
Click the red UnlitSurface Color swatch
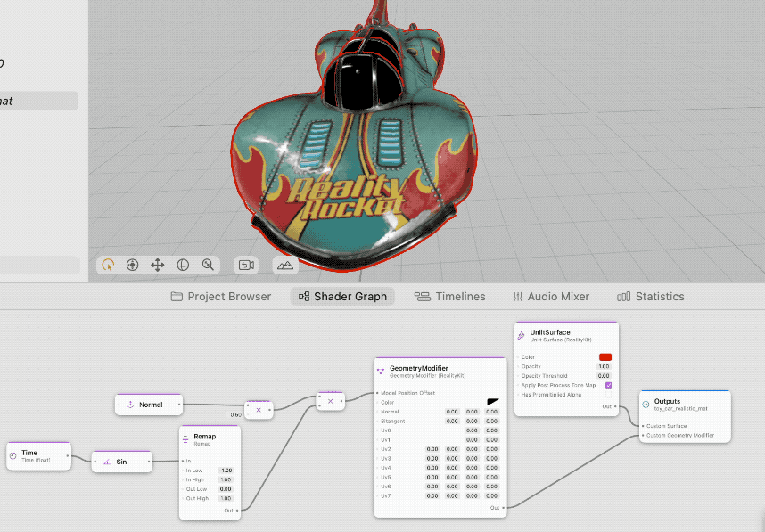(x=605, y=357)
